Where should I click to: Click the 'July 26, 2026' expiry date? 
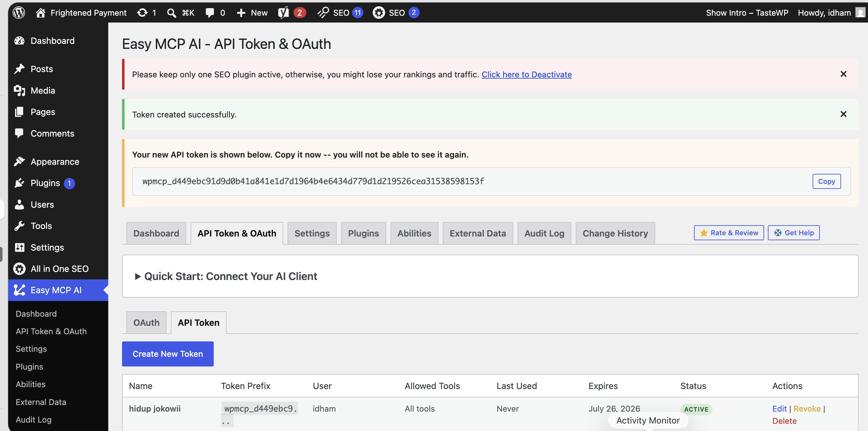614,408
